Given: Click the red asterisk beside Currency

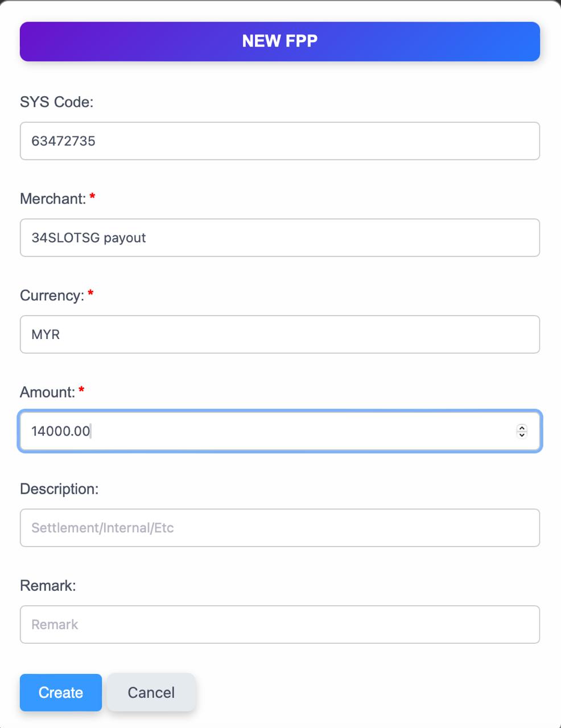Looking at the screenshot, I should pos(90,293).
